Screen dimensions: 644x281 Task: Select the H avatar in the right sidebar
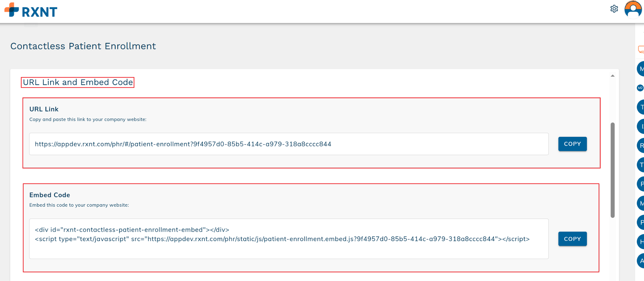pos(641,242)
